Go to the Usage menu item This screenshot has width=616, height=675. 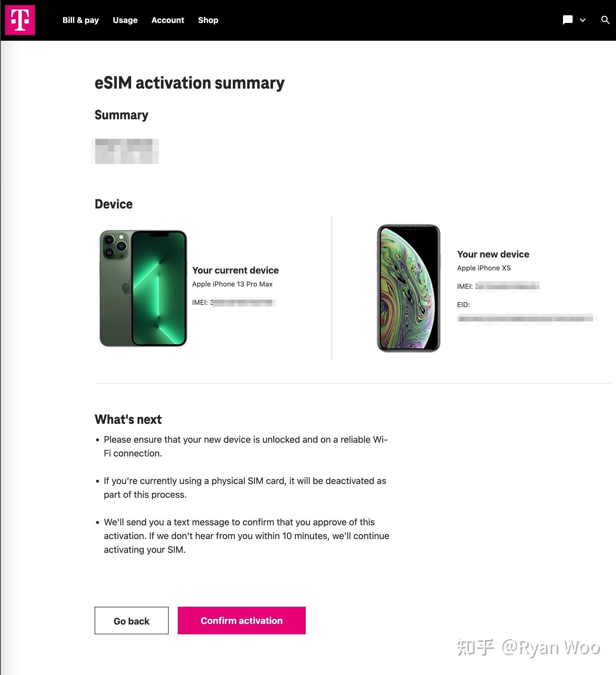click(125, 20)
